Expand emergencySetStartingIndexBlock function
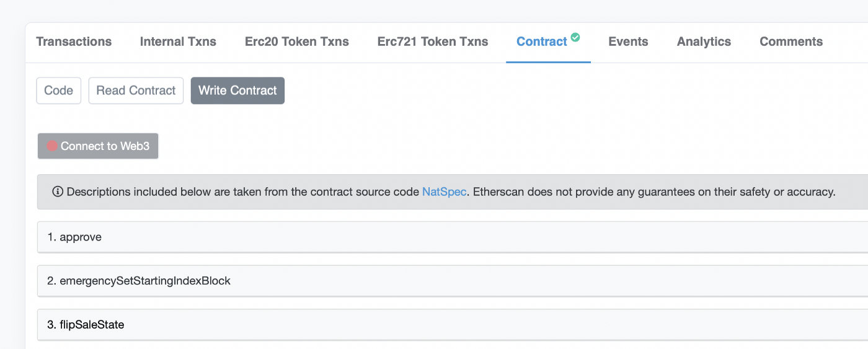 coord(144,281)
